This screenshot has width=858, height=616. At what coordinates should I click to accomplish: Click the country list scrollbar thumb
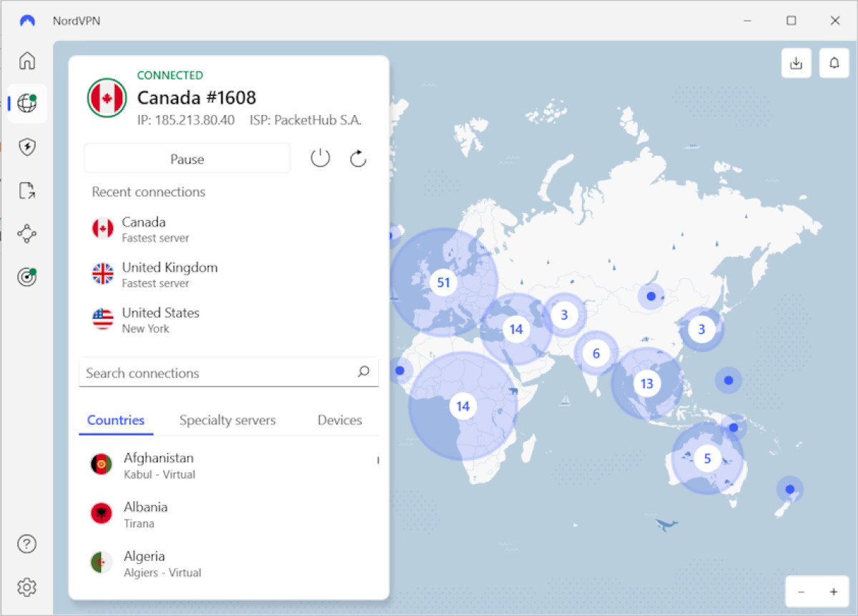[378, 461]
